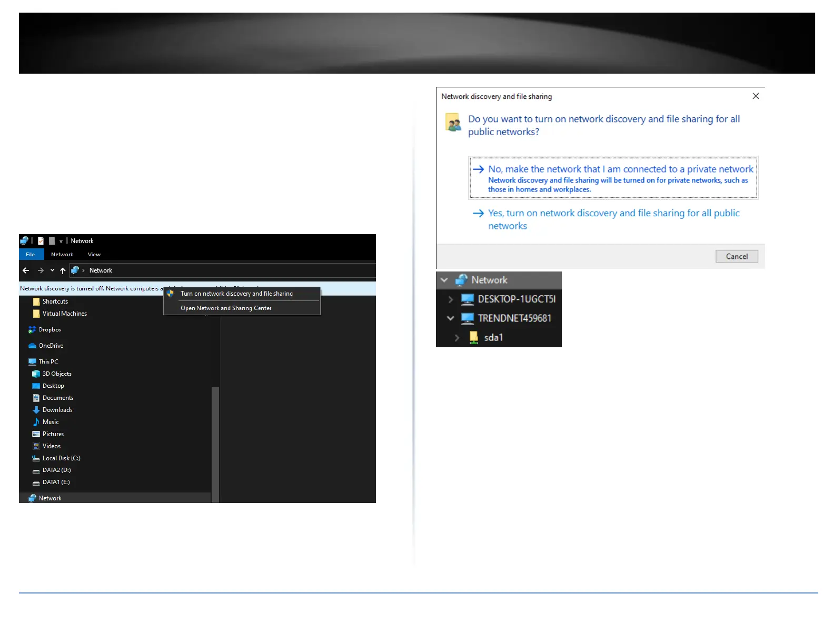This screenshot has width=834, height=644.
Task: Choose Open Network and Sharing Center
Action: point(226,308)
